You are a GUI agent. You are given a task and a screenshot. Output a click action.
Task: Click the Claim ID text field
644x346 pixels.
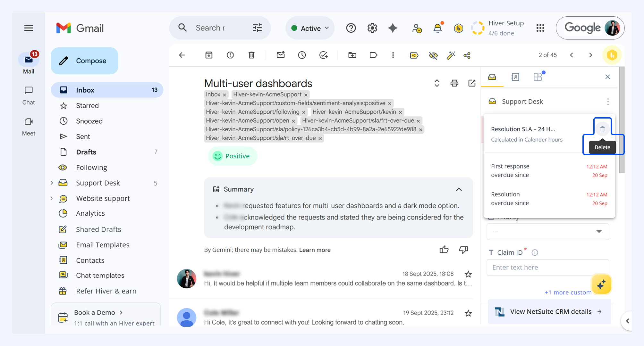[x=548, y=268]
